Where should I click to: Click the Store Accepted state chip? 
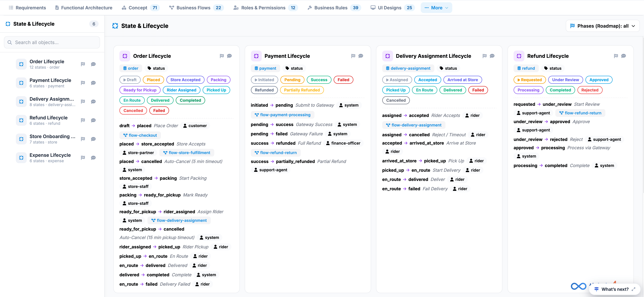coord(186,80)
